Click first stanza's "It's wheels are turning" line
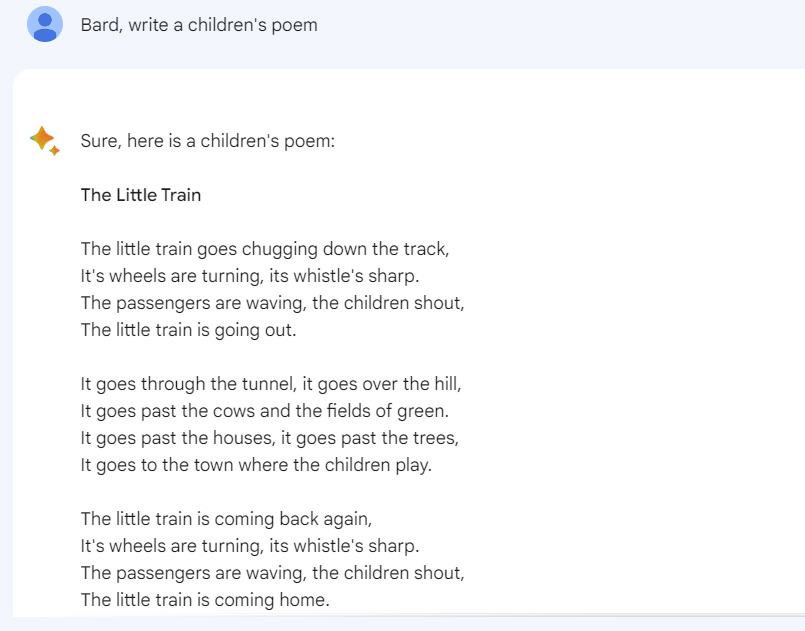 250,275
